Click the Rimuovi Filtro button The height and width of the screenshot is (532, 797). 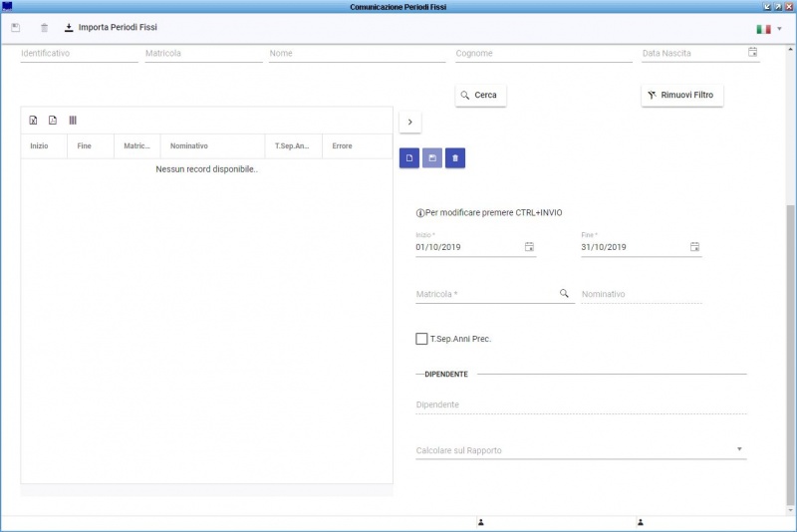tap(681, 95)
